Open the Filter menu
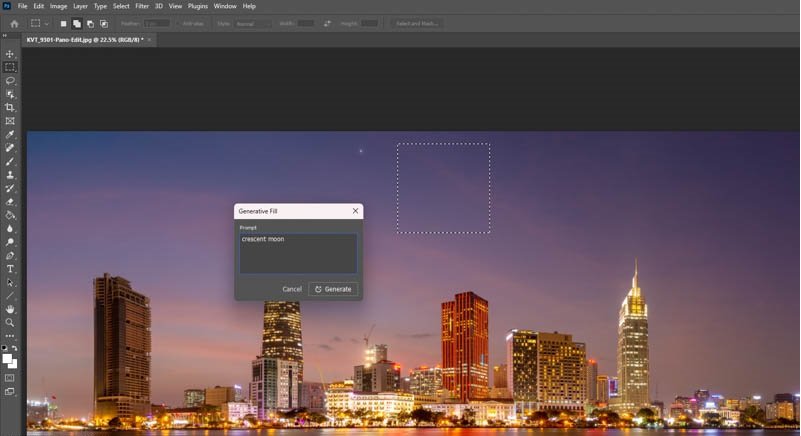801x436 pixels. [x=142, y=6]
